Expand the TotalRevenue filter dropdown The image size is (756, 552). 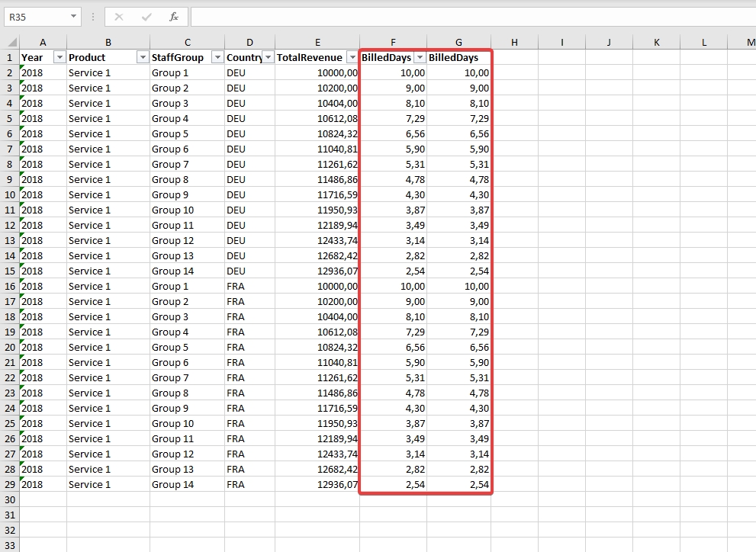click(352, 58)
